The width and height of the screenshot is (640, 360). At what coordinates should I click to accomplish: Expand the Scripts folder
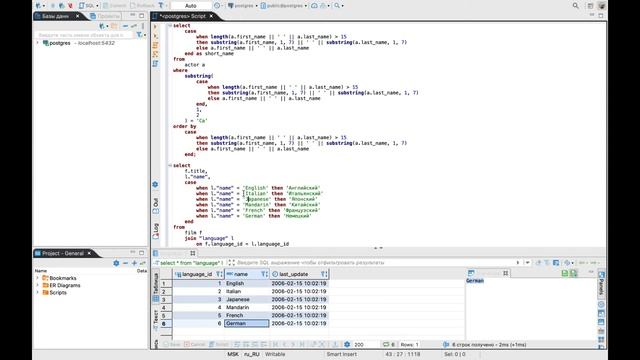(38, 293)
